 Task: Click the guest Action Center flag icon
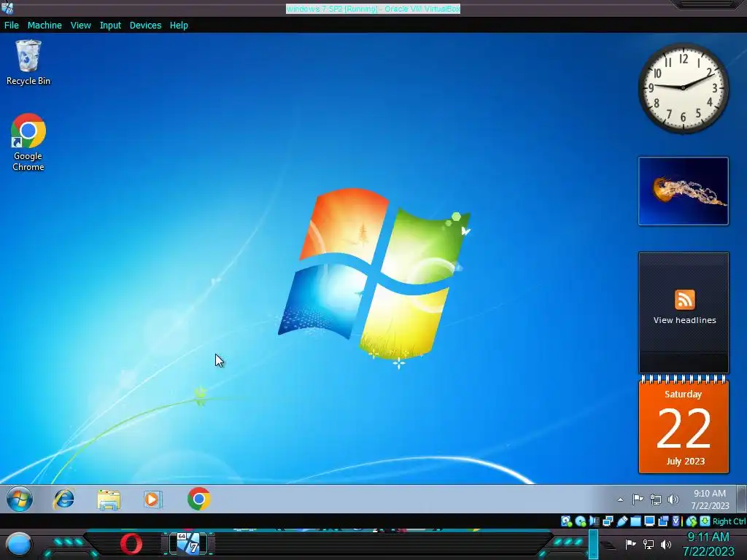coord(638,499)
